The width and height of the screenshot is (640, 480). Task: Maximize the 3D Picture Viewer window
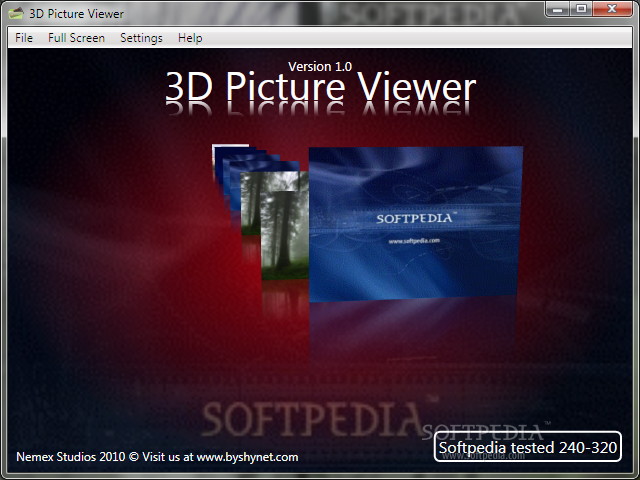click(x=581, y=9)
